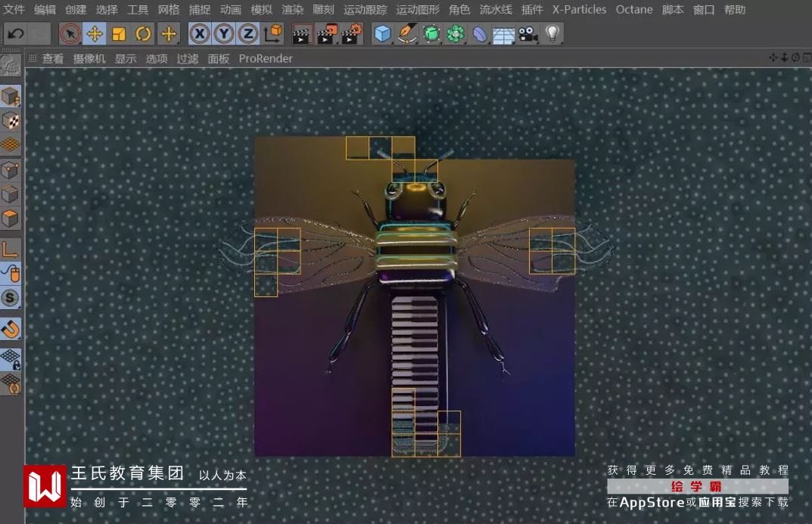812x524 pixels.
Task: Open viewport ProRender menu
Action: point(266,58)
